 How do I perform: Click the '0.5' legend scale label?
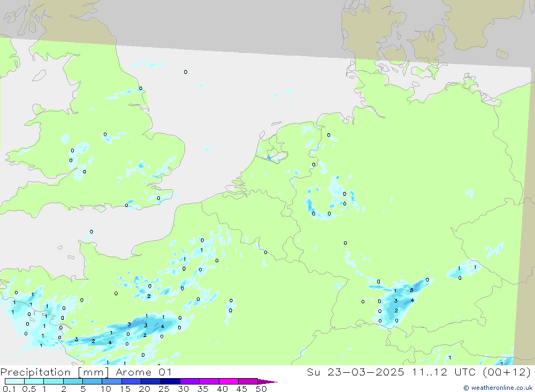click(x=29, y=389)
